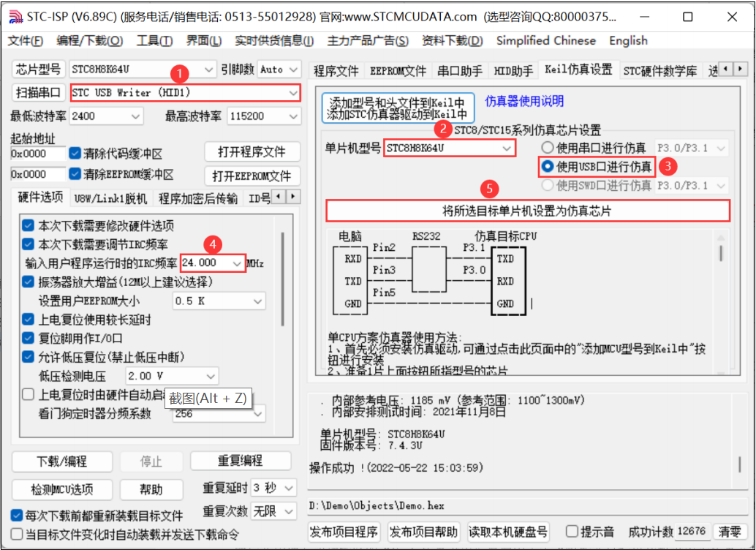Toggle 上电复位使用较长延时 checkbox
Image resolution: width=756 pixels, height=550 pixels.
(28, 320)
